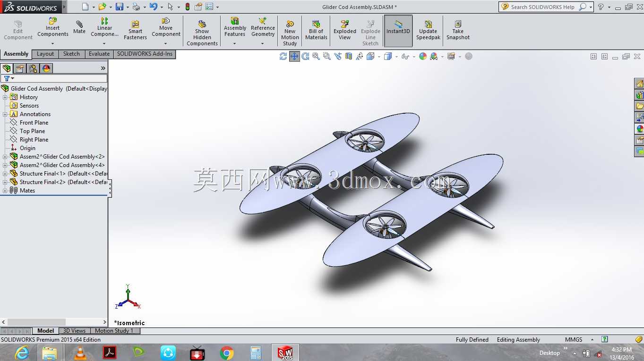Open the ConfigurationManager panel tab
The height and width of the screenshot is (361, 644).
[33, 68]
